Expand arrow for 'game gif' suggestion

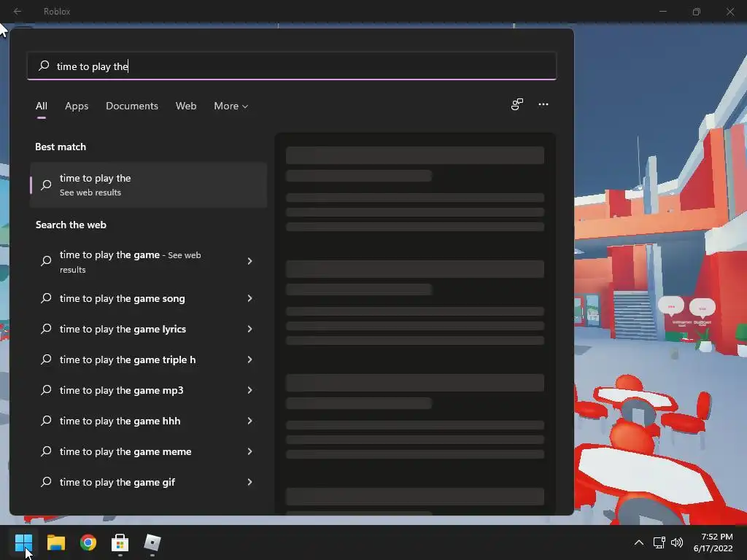(x=249, y=483)
